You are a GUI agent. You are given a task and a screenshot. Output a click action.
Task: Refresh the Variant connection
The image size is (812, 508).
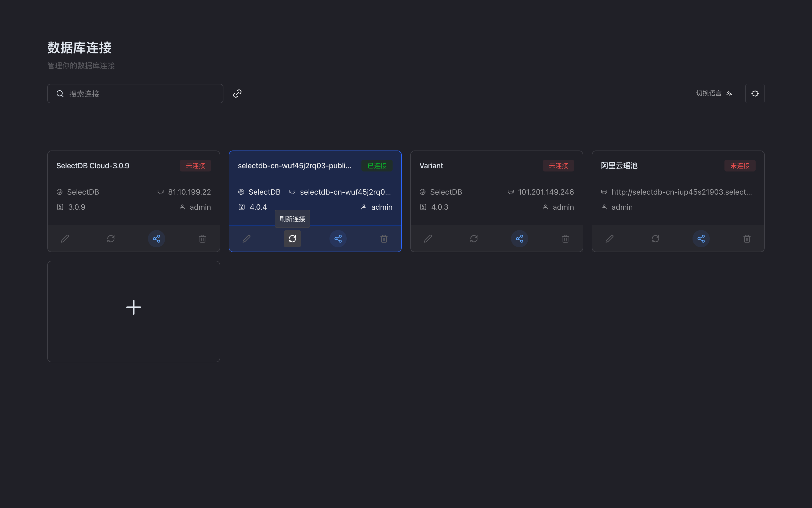474,239
